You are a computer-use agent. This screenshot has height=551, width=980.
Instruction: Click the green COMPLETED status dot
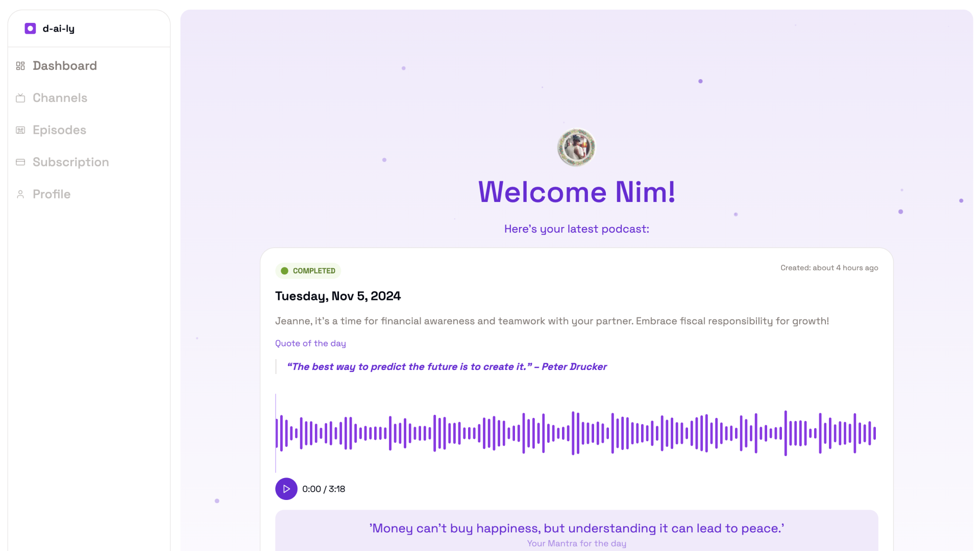[285, 271]
